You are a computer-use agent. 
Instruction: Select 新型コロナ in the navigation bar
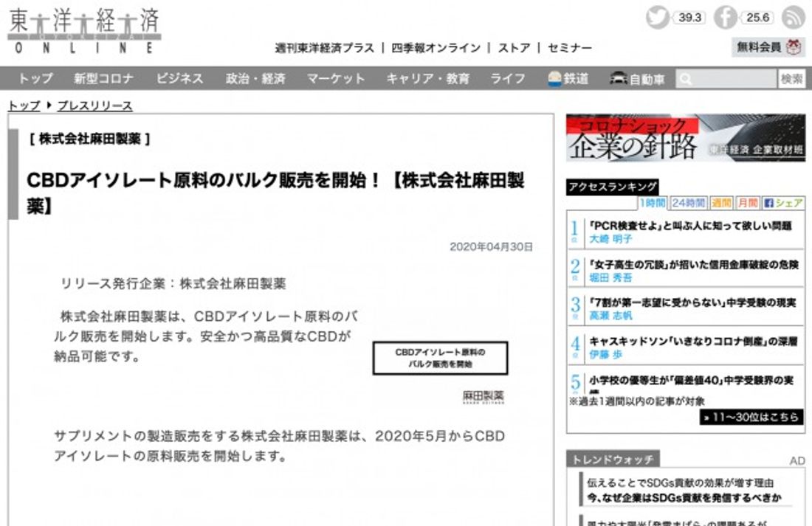tap(103, 79)
